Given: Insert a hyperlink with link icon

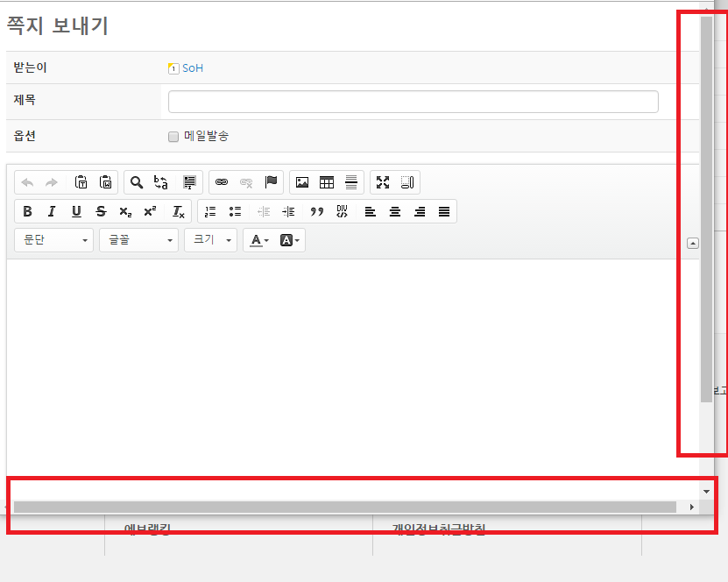Looking at the screenshot, I should point(222,182).
